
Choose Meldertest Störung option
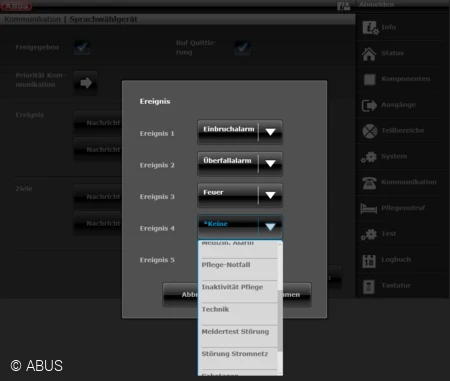point(238,336)
